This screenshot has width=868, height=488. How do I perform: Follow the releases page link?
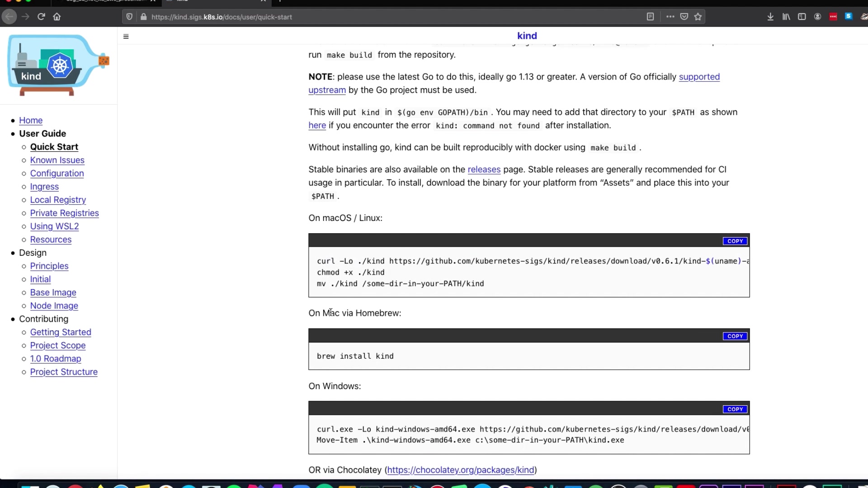click(x=484, y=169)
